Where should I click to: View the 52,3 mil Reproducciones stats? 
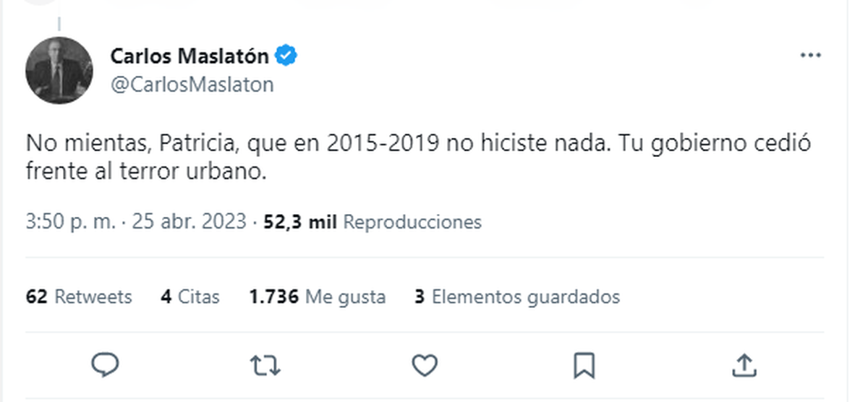point(373,222)
